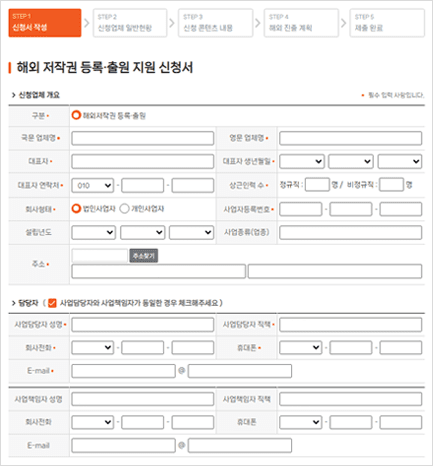Click the 대표자 연락처 last number field

(193, 186)
